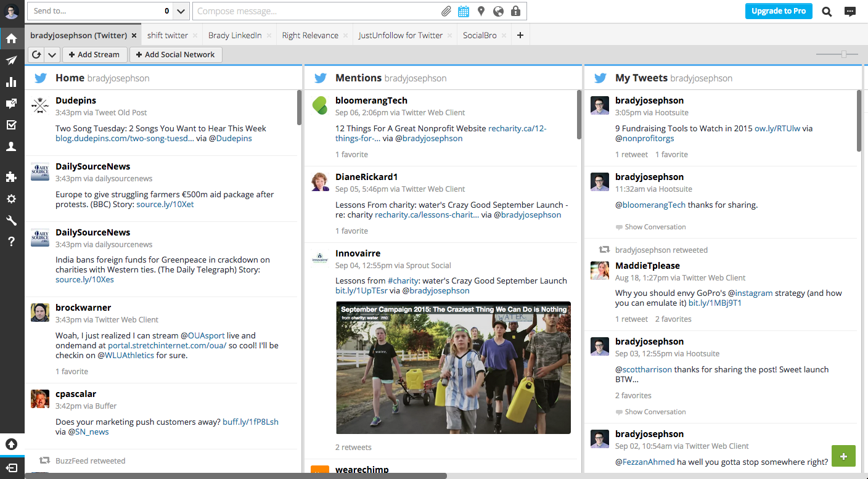Add location with the pin icon
The width and height of the screenshot is (868, 479).
coord(481,11)
